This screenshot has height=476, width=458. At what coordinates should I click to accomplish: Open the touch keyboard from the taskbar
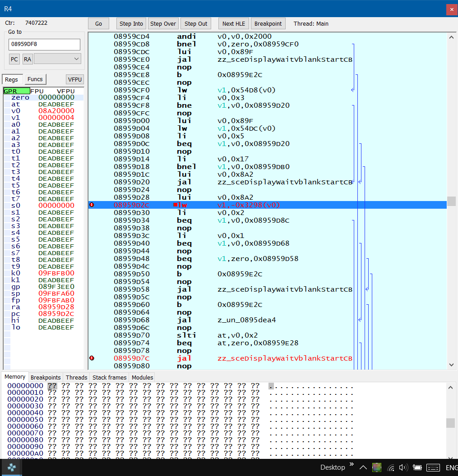click(x=433, y=467)
